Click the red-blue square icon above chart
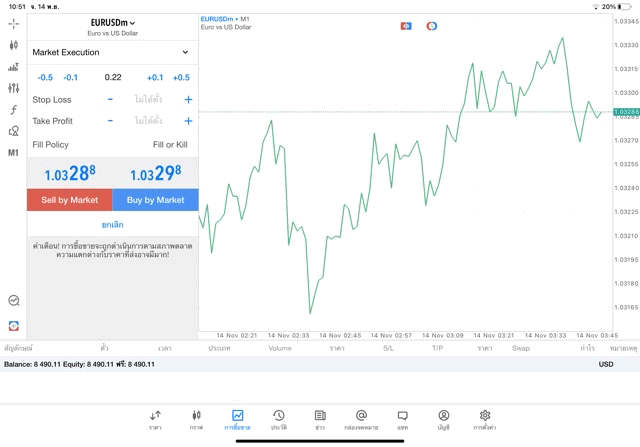640x447 pixels. tap(406, 26)
